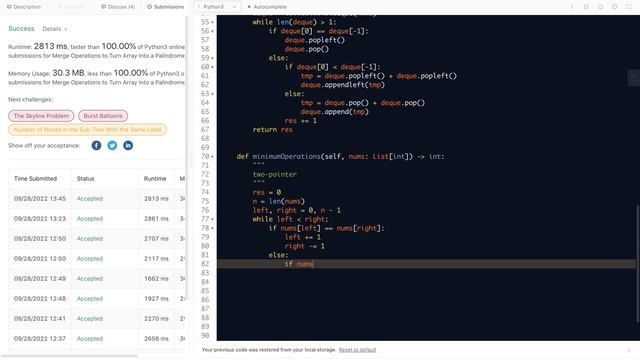The height and width of the screenshot is (360, 640).
Task: Collapse if block fold at line 78
Action: 212,229
